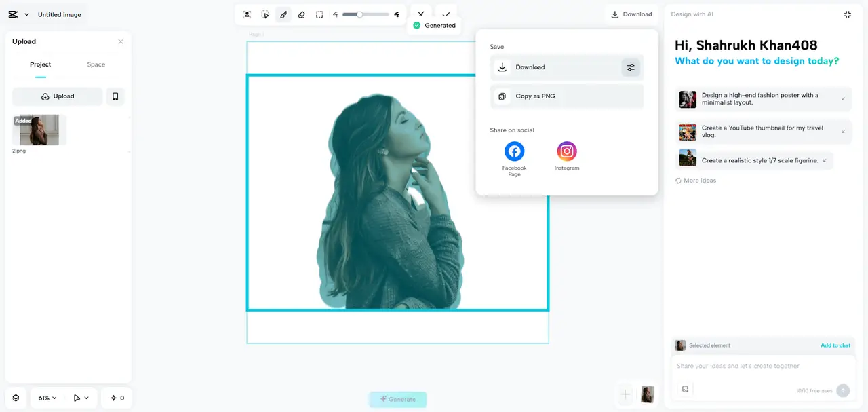Collapse the Design with AI panel

point(847,14)
